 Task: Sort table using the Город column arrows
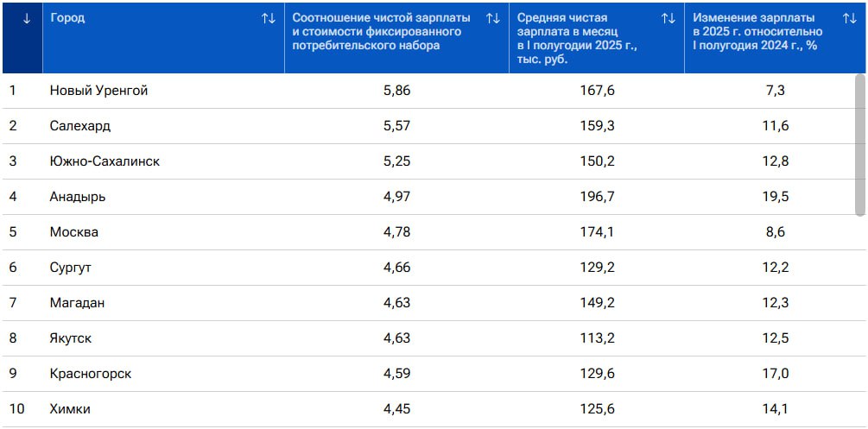tap(269, 18)
